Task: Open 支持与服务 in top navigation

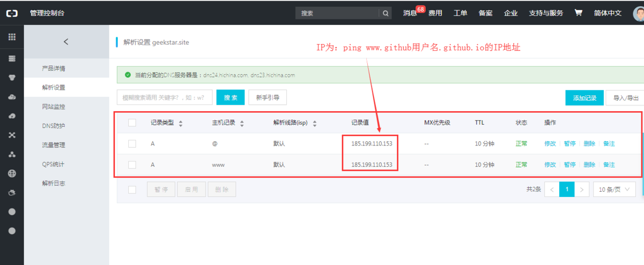Action: [x=546, y=13]
